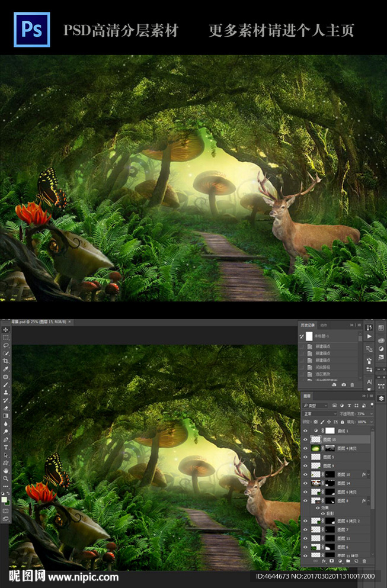This screenshot has width=387, height=588.
Task: Delete current state in History panel
Action: click(352, 385)
